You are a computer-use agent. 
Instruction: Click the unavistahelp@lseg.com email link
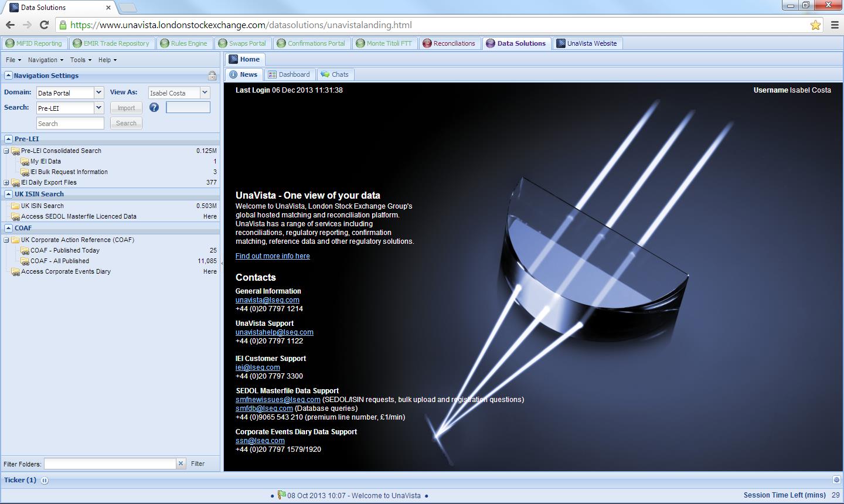[x=274, y=332]
